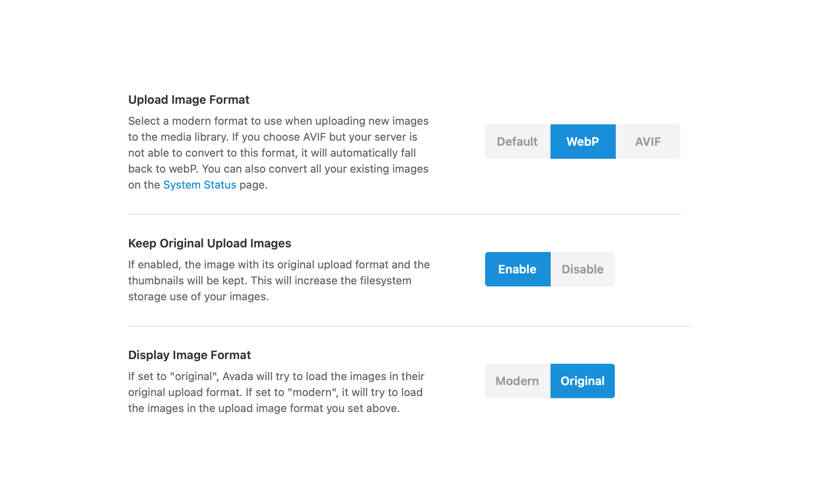Disable keeping original upload images

click(583, 269)
